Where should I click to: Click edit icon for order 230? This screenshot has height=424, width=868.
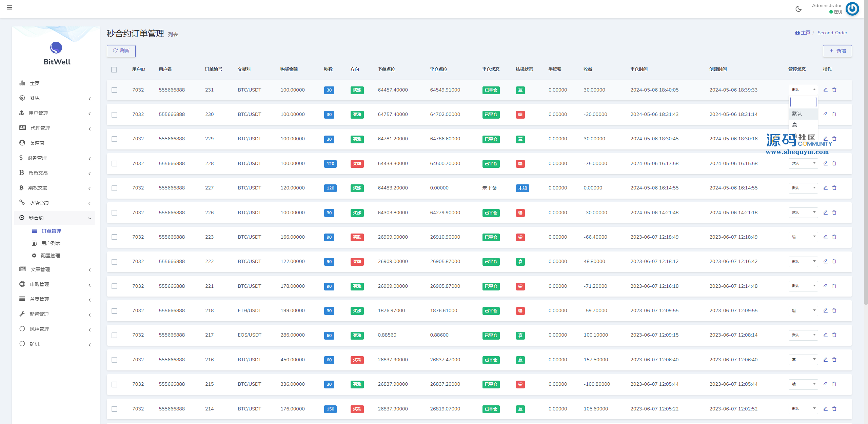pos(826,114)
